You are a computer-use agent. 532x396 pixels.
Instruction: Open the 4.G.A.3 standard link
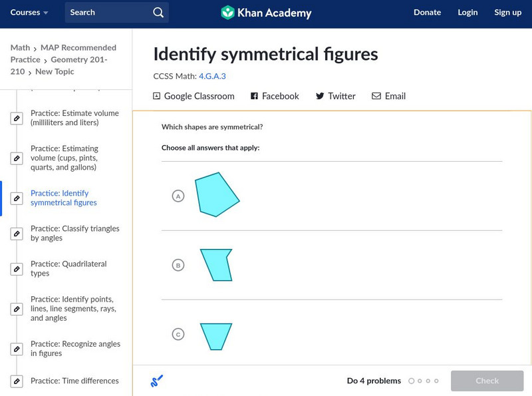[x=212, y=76]
